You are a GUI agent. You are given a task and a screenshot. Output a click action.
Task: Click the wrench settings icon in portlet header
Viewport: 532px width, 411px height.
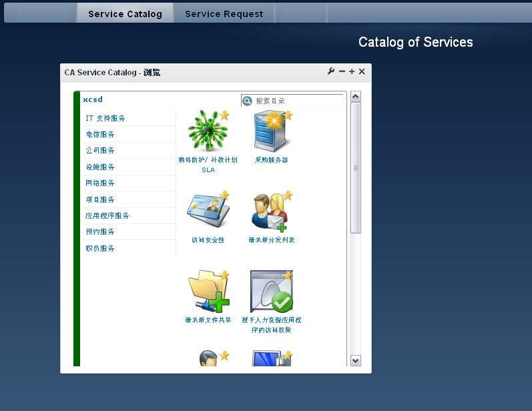[331, 71]
